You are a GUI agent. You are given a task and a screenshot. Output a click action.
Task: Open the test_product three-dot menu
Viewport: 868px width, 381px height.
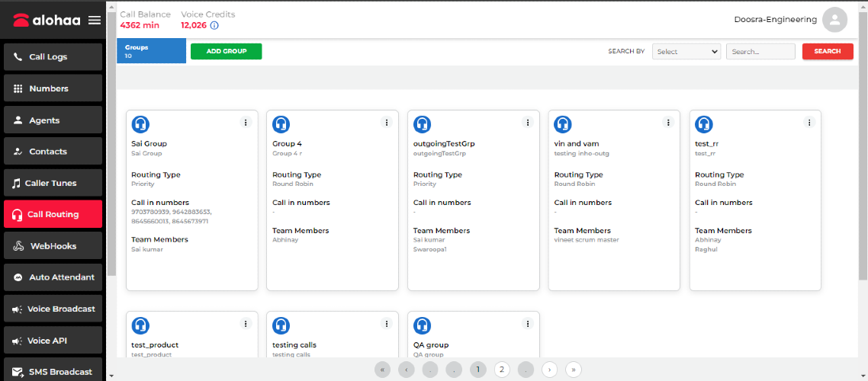(246, 324)
